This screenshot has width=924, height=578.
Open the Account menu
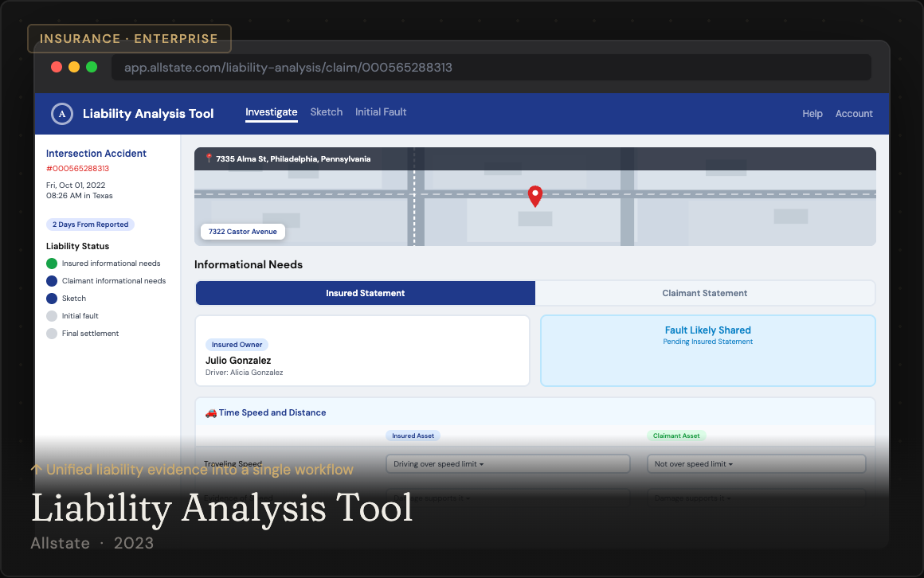854,114
